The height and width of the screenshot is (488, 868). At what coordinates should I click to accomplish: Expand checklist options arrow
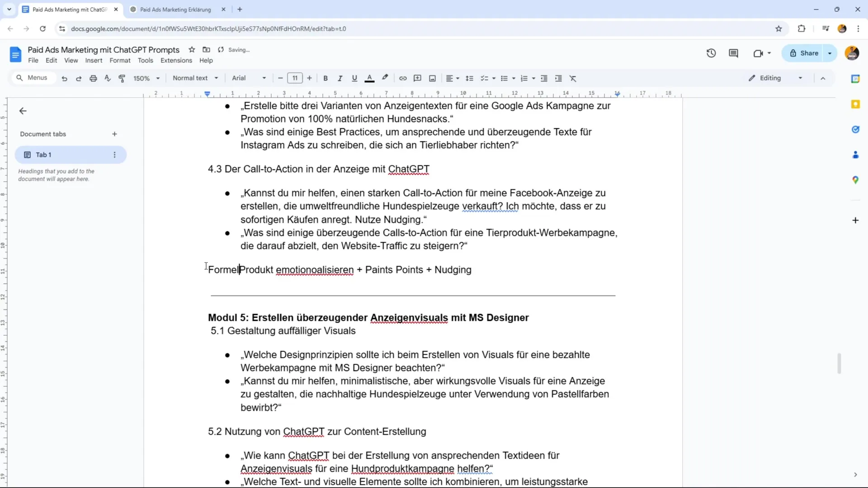coord(494,78)
